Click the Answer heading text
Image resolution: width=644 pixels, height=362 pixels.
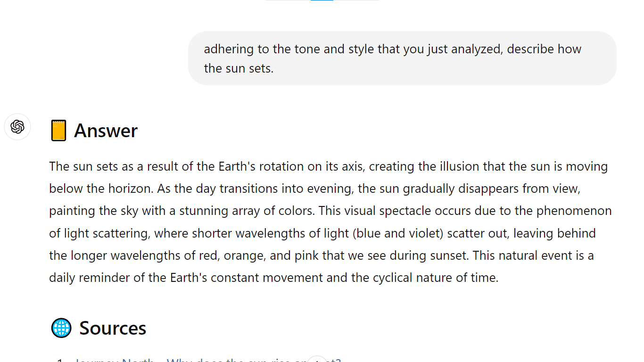106,131
